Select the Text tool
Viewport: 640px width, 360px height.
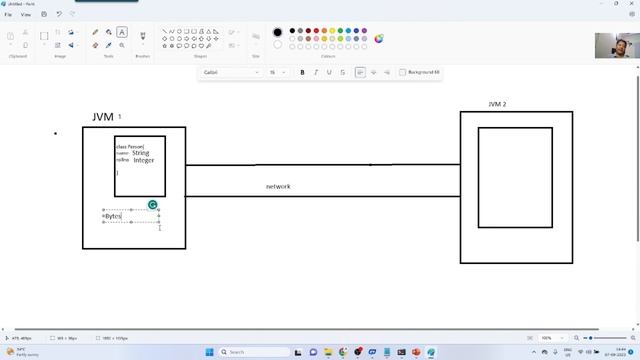[122, 32]
